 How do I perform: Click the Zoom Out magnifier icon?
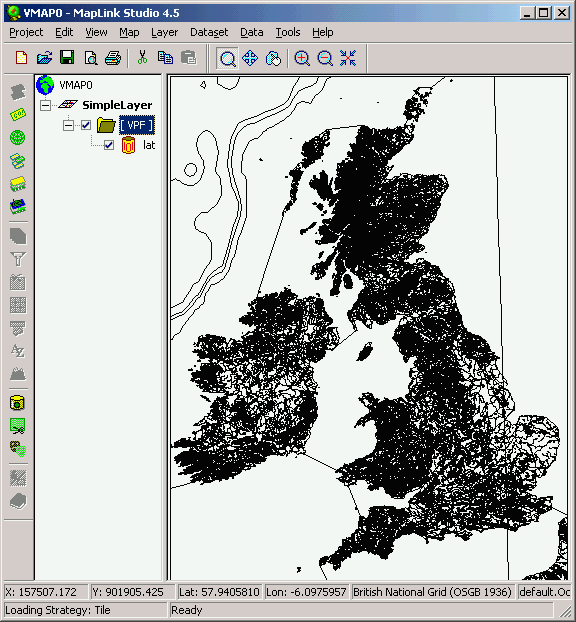point(325,58)
